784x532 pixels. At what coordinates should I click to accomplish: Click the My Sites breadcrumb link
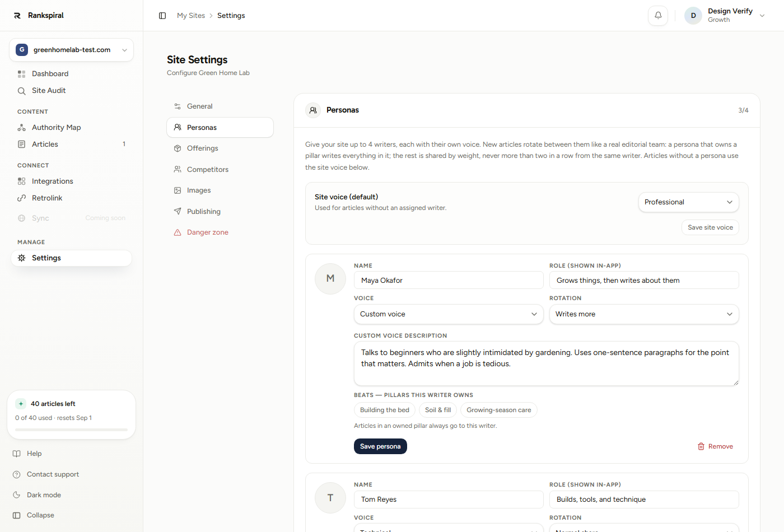tap(191, 16)
